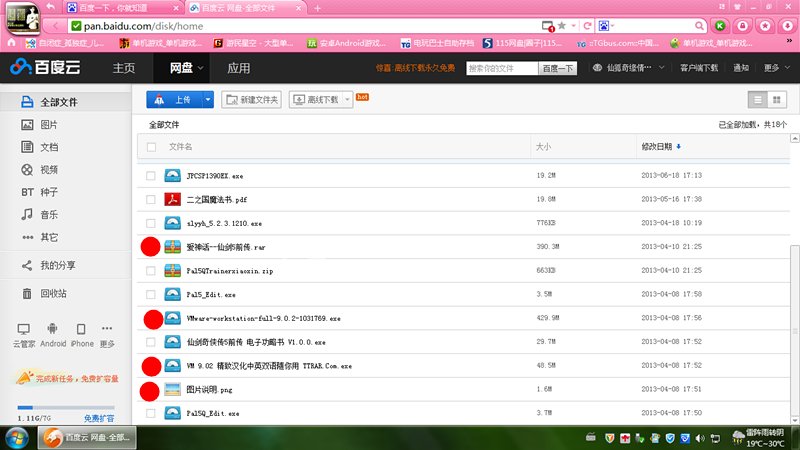Click the browser reload button
800x450 pixels.
[x=587, y=26]
